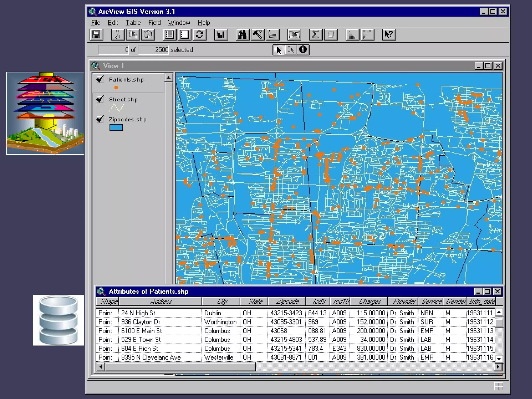
Task: Toggle Street.shp theme visibility off
Action: coord(100,99)
